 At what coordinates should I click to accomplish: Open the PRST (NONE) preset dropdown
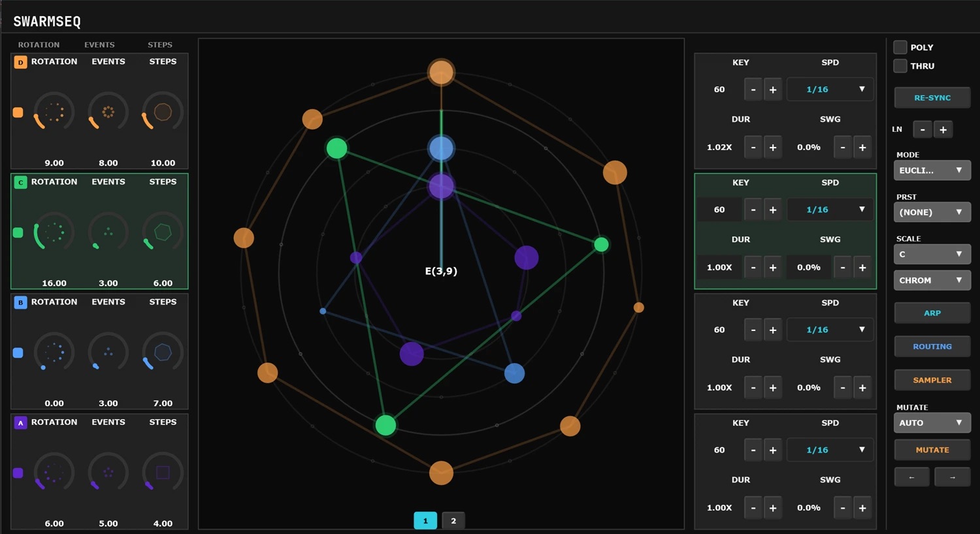[932, 212]
